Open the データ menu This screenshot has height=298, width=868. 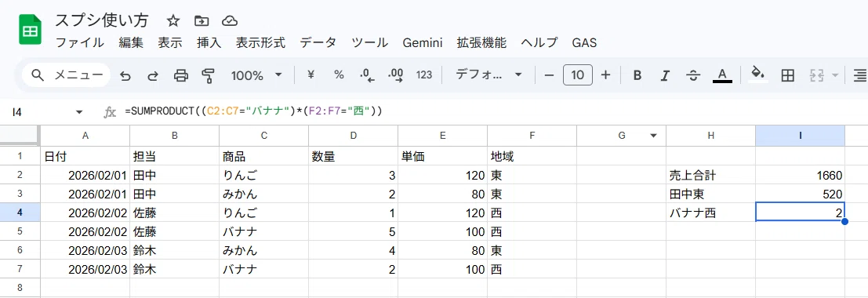(x=318, y=42)
